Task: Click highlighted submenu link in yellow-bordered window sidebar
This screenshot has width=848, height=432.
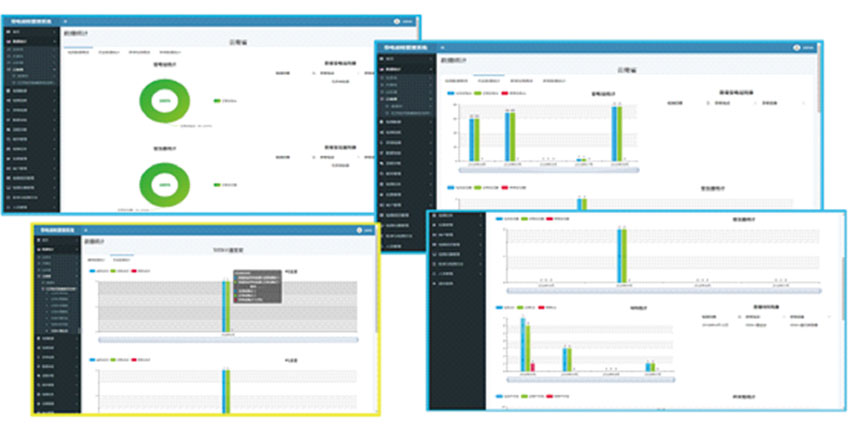Action: click(62, 290)
